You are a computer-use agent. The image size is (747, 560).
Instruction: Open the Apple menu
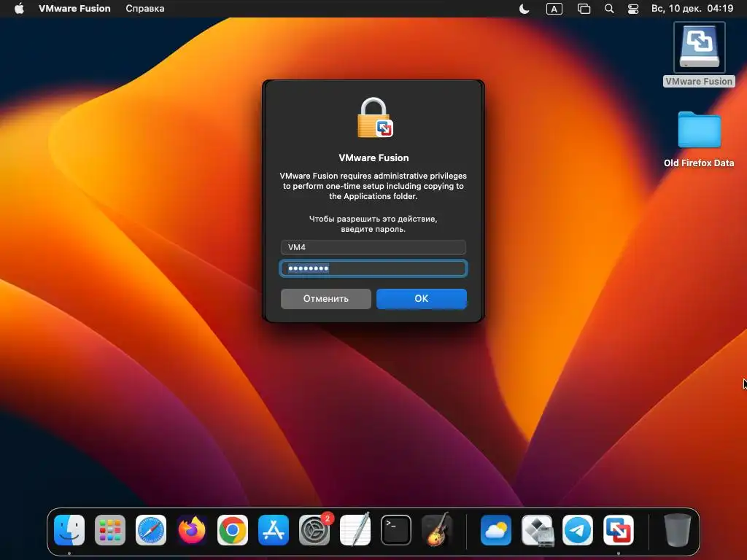19,9
